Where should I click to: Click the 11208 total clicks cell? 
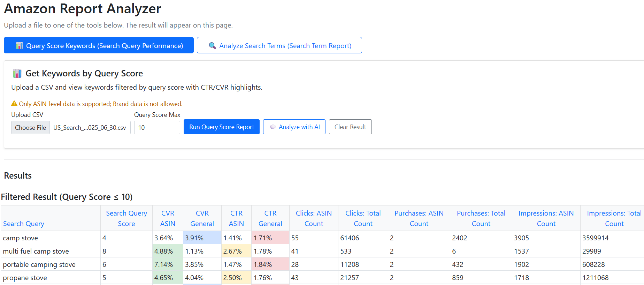point(363,264)
